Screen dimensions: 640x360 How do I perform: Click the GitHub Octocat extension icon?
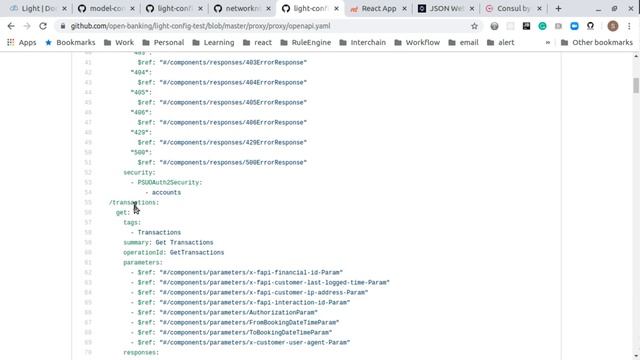tap(590, 26)
